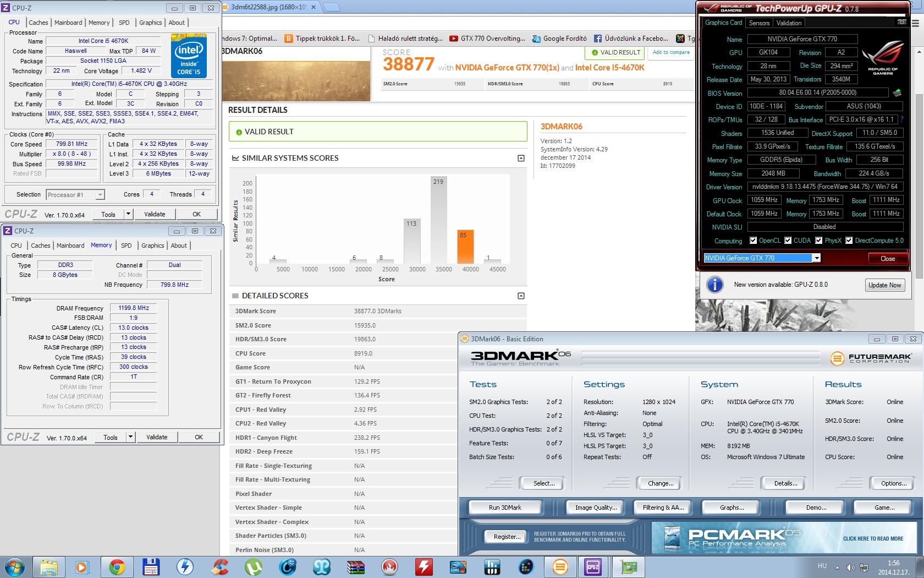Switch to the Sensors tab in GPU-Z

(x=759, y=23)
